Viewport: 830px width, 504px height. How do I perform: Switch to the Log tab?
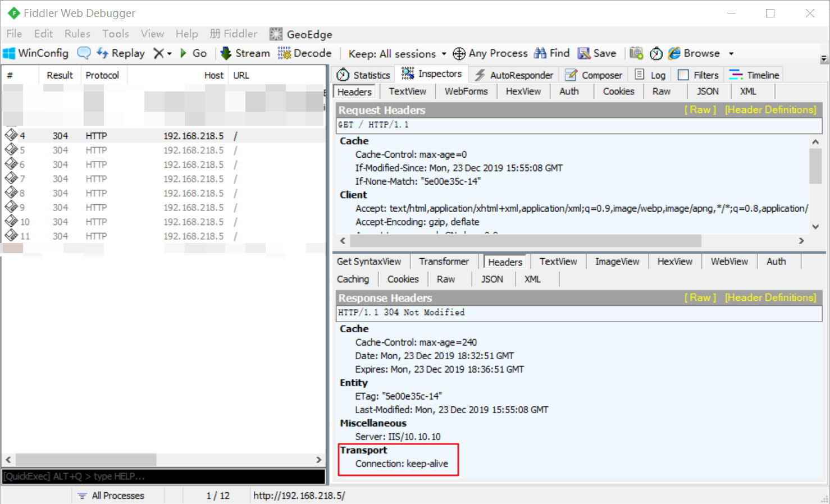650,75
